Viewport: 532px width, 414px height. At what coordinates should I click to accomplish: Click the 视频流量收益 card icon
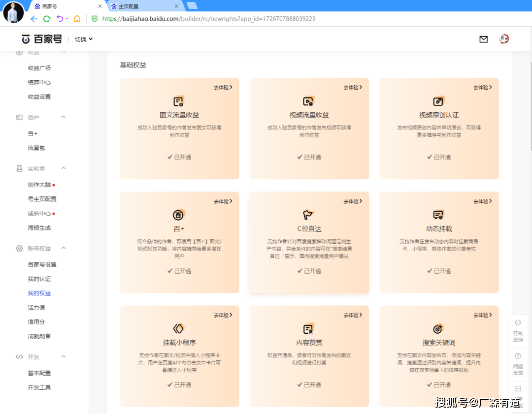(308, 101)
